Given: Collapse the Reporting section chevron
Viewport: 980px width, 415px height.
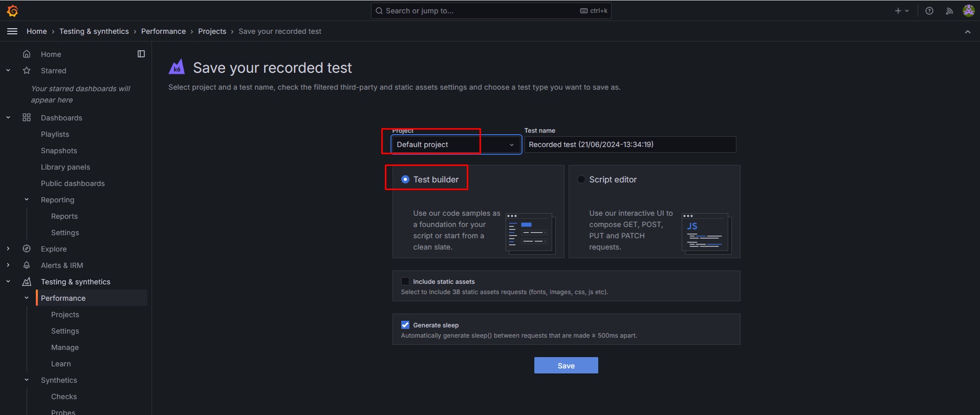Looking at the screenshot, I should 27,200.
